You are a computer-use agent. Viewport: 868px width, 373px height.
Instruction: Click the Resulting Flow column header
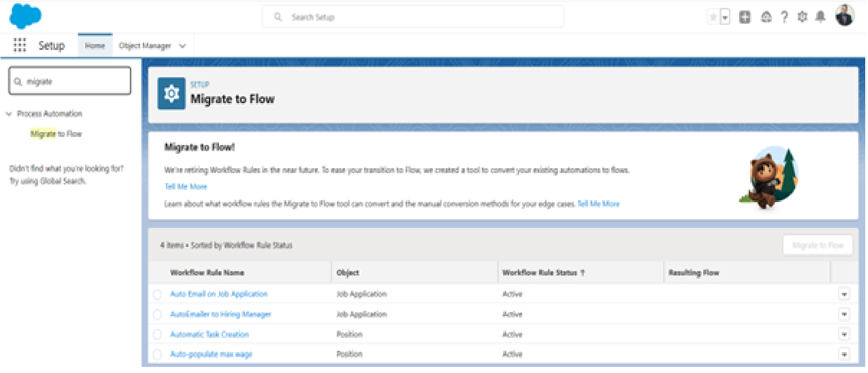click(694, 273)
